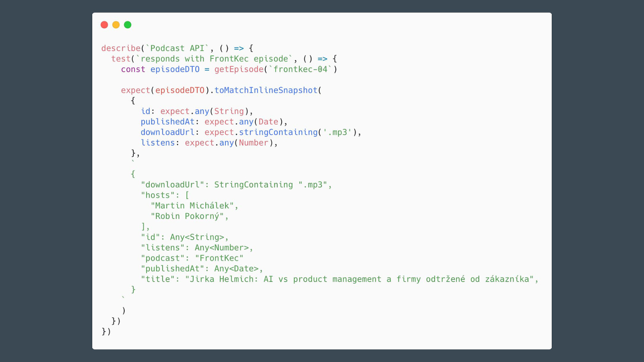Click the red close window dot
The width and height of the screenshot is (644, 362).
click(x=104, y=25)
